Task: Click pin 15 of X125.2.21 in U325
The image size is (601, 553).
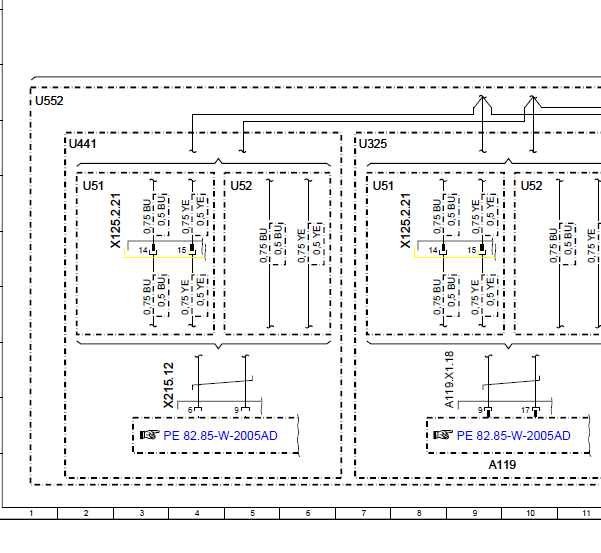Action: [472, 250]
